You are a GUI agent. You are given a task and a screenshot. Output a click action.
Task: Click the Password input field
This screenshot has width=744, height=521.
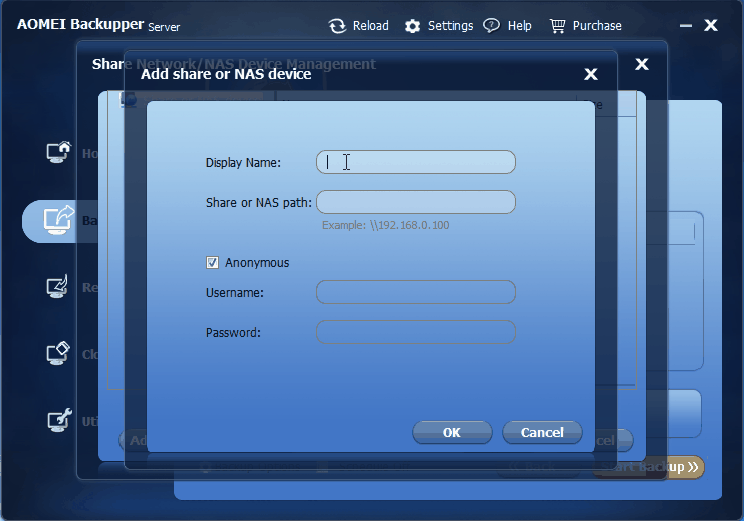click(416, 332)
